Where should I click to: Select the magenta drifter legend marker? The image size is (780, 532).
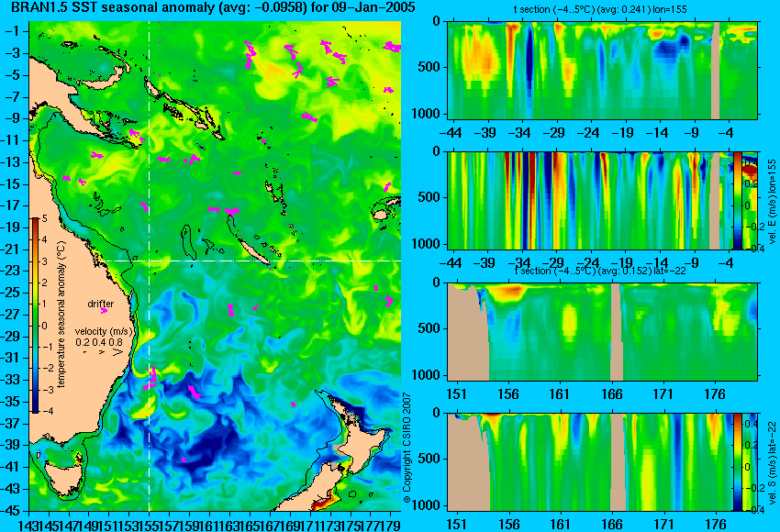(104, 311)
